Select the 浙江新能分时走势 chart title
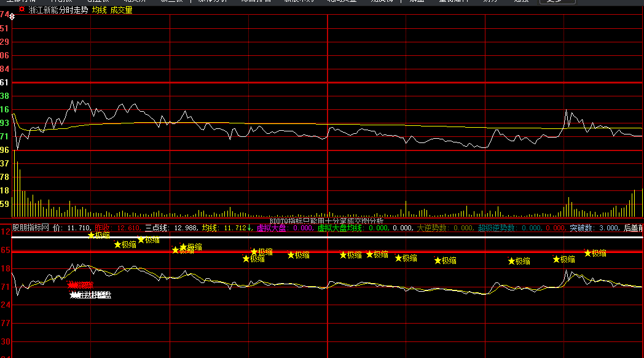Image resolution: width=644 pixels, height=358 pixels. [x=58, y=10]
